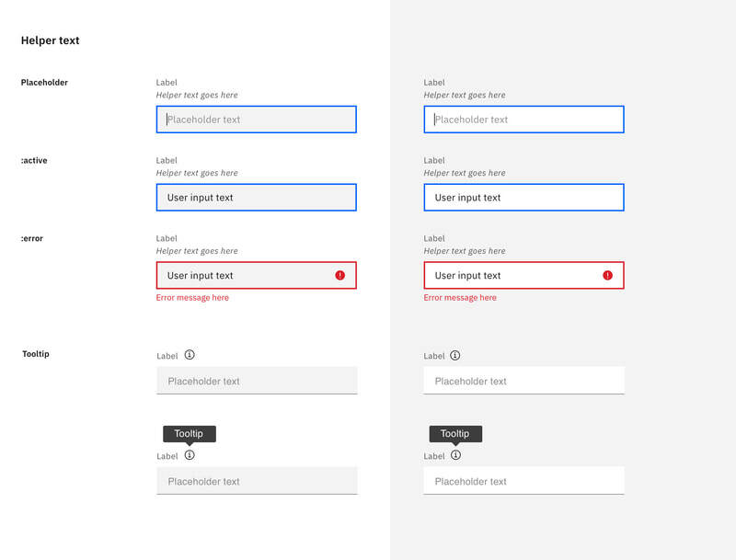Click the right dark Tooltip bubble
This screenshot has width=736, height=560.
pyautogui.click(x=455, y=434)
